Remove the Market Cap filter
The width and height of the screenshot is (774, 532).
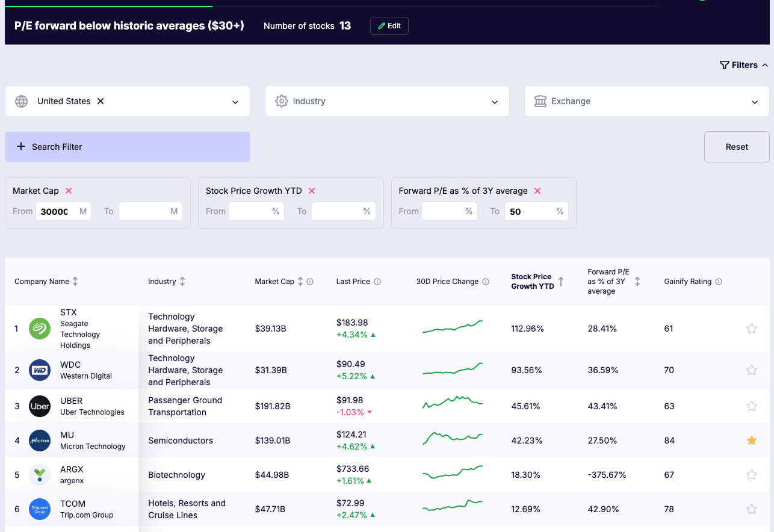click(x=69, y=191)
